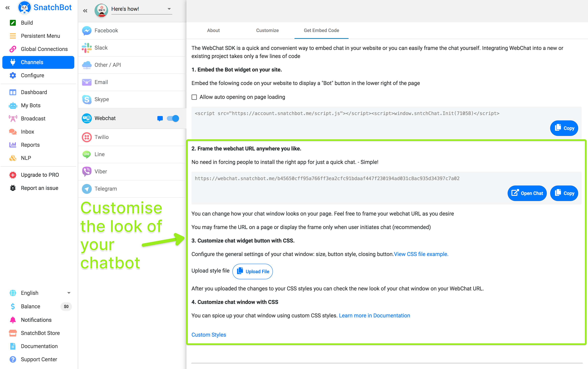
Task: Click the Webchat blue chat bubble icon
Action: point(160,119)
